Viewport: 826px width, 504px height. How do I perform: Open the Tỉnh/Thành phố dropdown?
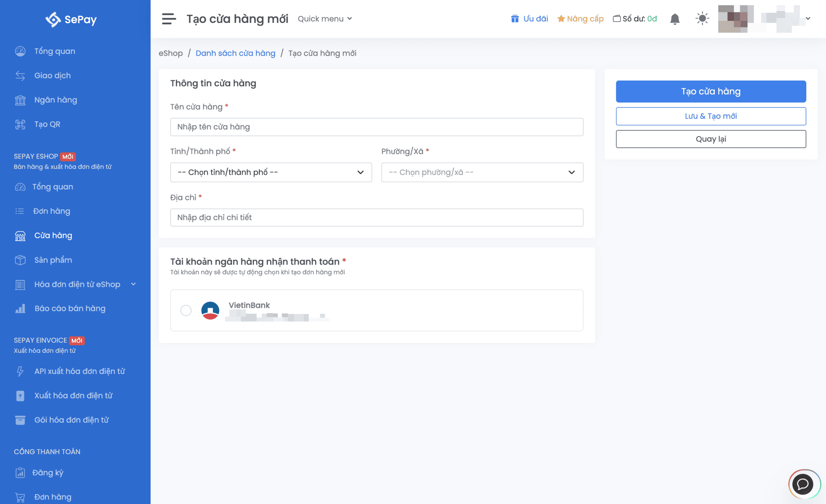pyautogui.click(x=271, y=172)
